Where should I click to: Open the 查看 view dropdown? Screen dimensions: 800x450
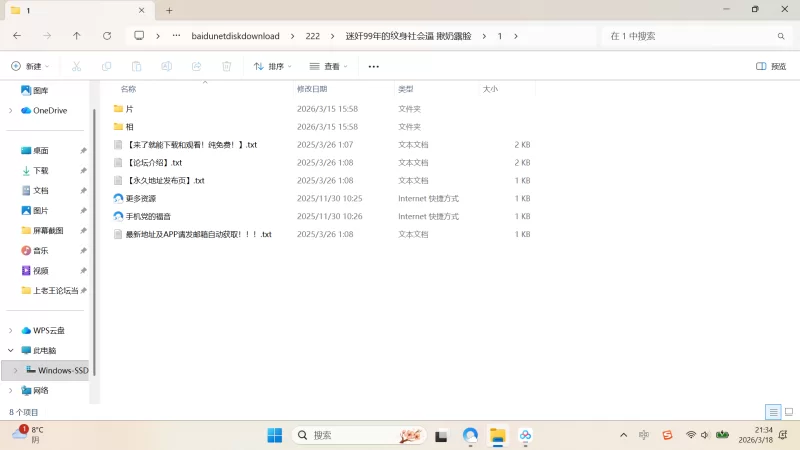coord(328,66)
